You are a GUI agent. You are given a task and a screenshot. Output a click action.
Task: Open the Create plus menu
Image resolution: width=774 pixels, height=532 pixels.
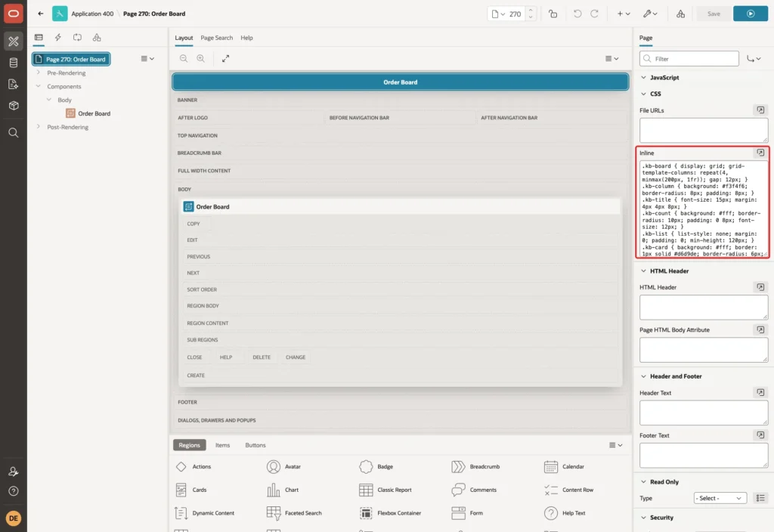tap(624, 14)
